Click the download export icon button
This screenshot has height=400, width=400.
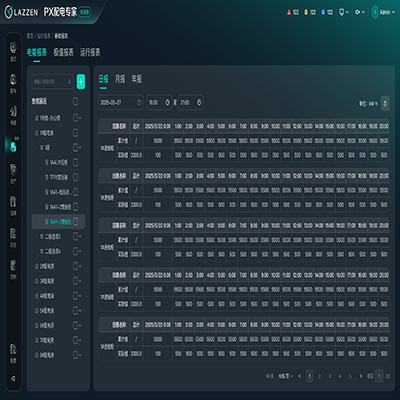(385, 103)
